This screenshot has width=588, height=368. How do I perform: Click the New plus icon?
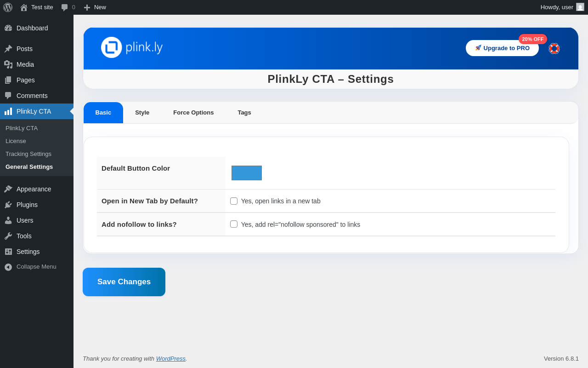pyautogui.click(x=87, y=7)
